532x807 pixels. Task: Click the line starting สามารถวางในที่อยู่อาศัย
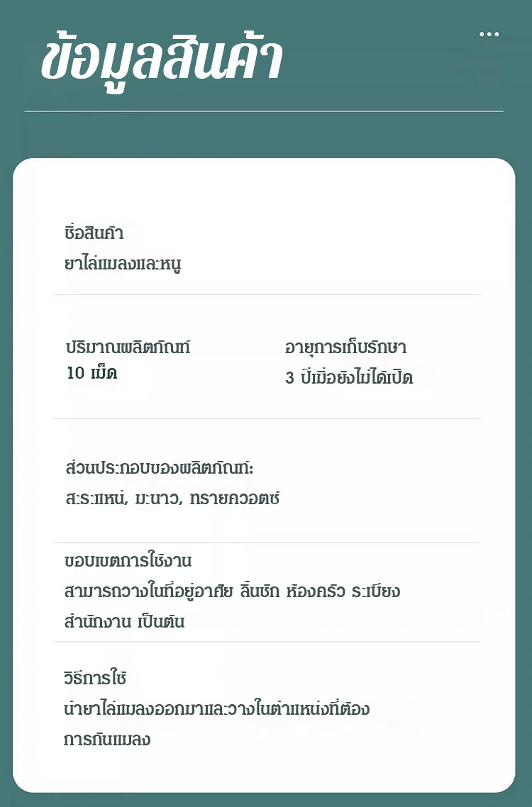tap(232, 591)
